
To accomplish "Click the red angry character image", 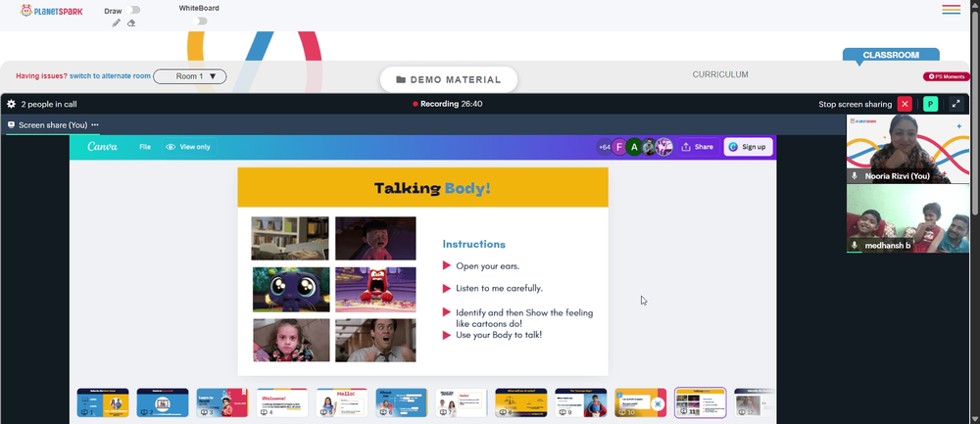I will tap(375, 290).
